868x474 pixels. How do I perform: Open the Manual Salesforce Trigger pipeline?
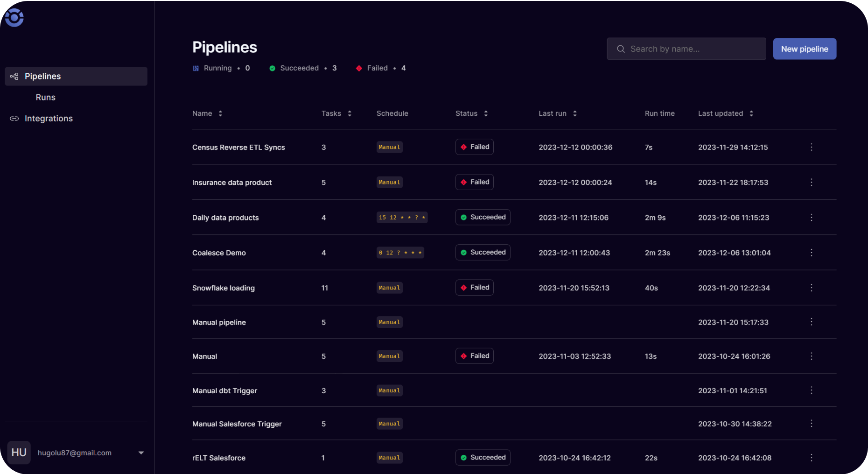(237, 424)
